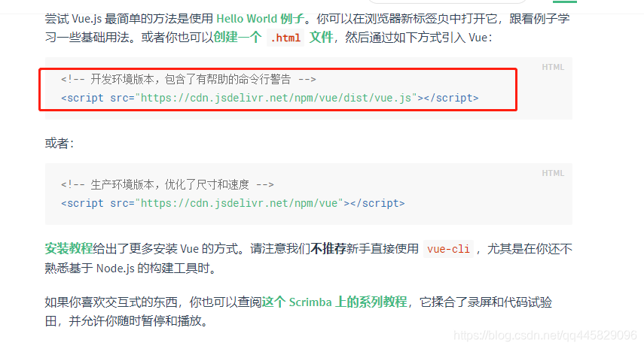Click the 生产环境版本 code comment line

coord(167,184)
